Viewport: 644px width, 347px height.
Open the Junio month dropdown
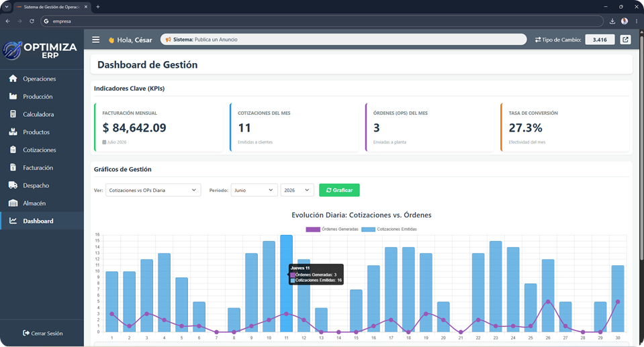[x=254, y=190]
